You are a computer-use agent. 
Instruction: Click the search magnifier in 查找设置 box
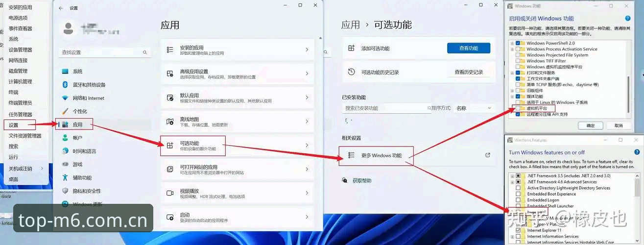[x=145, y=52]
